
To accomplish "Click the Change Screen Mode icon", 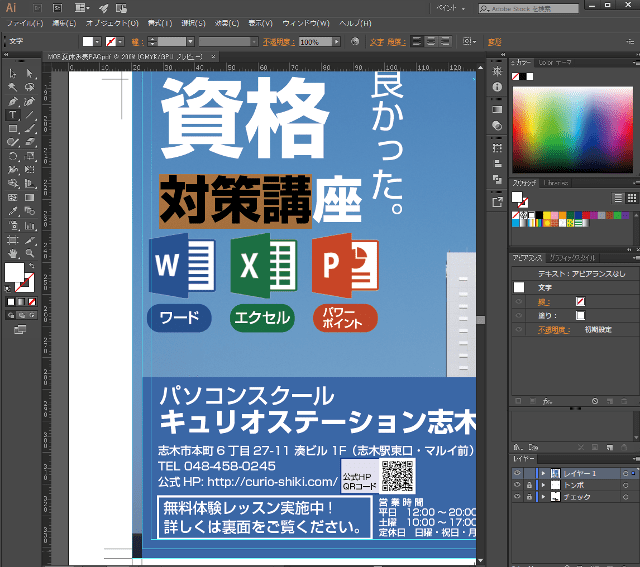I will (20, 330).
